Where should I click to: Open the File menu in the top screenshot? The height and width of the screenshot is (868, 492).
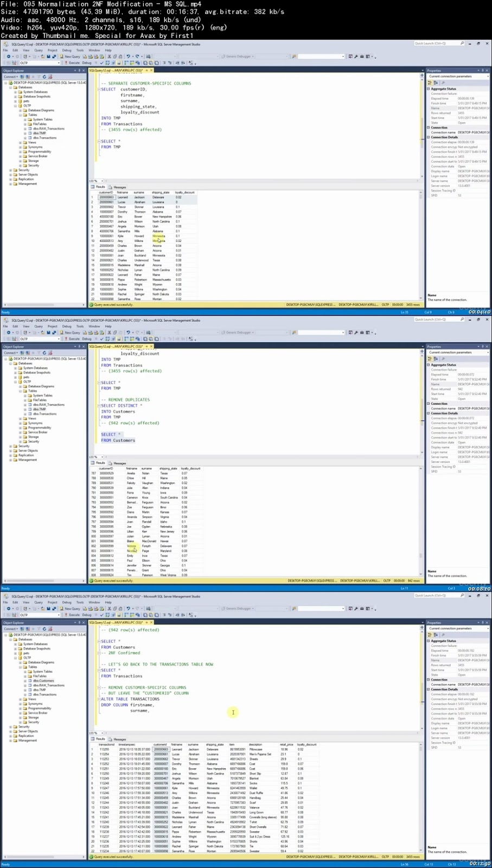[x=6, y=50]
